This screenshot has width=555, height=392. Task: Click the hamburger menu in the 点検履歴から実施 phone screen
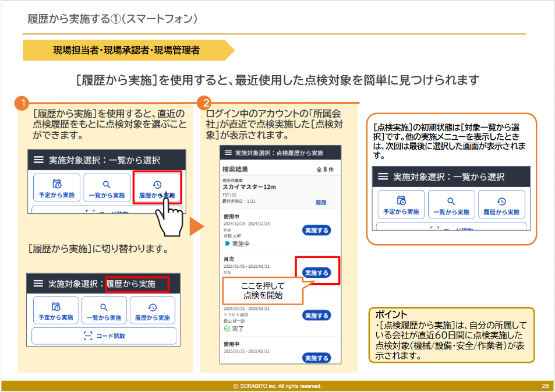point(227,153)
